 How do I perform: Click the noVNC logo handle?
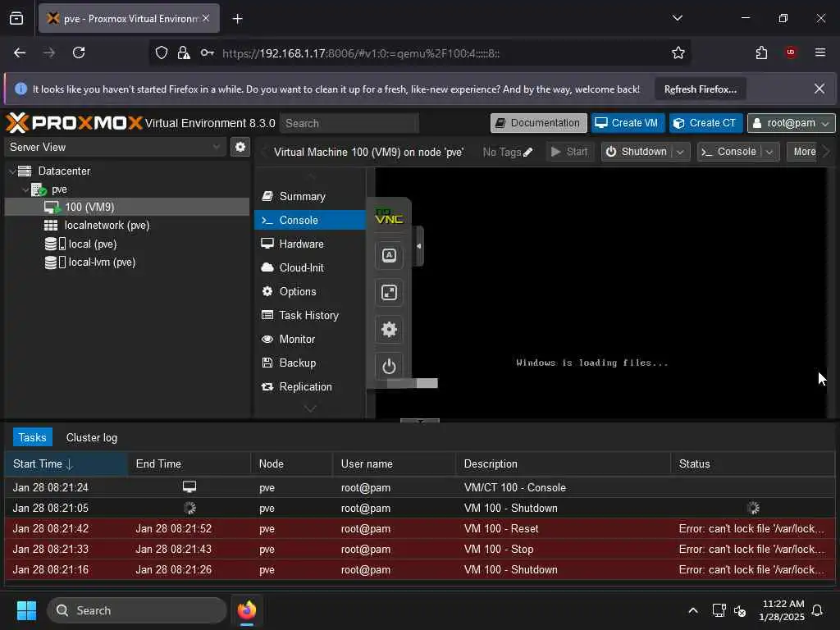(390, 217)
